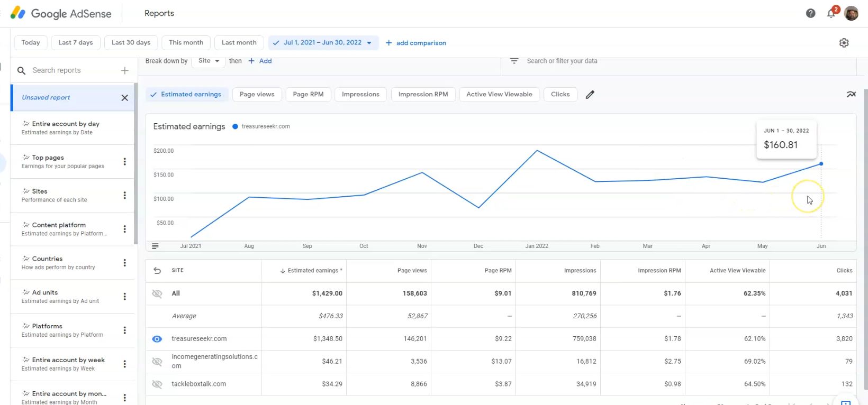Toggle the Impressions metric chip

(x=360, y=95)
